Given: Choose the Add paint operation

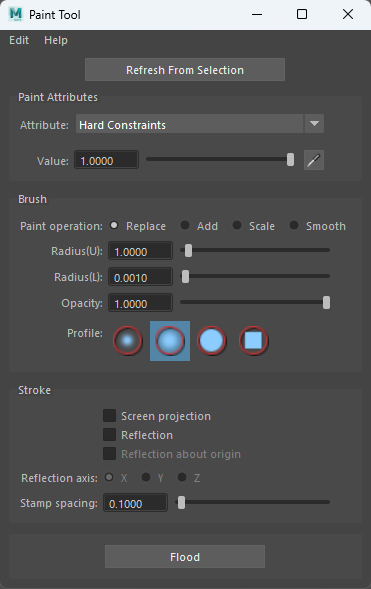Looking at the screenshot, I should [x=185, y=225].
